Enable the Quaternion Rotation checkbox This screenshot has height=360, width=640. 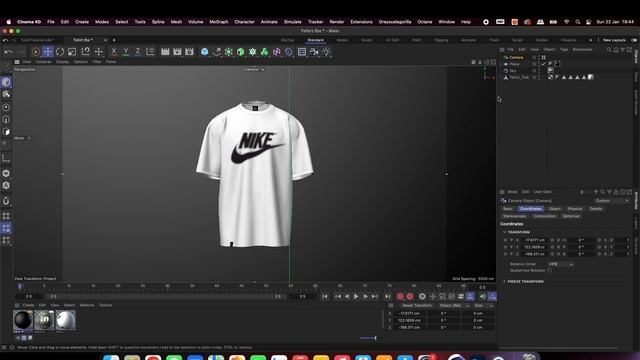pyautogui.click(x=549, y=270)
